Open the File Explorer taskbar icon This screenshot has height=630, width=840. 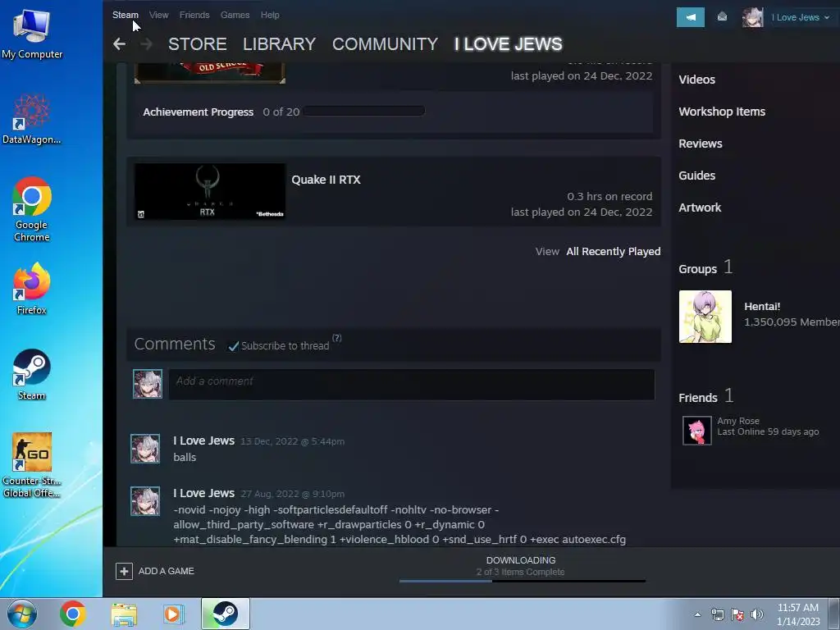(124, 614)
